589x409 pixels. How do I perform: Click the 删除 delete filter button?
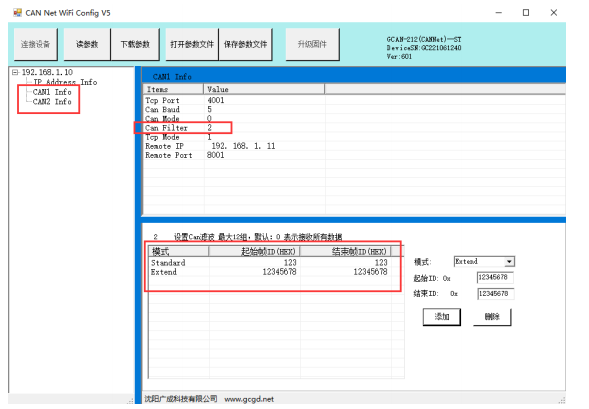point(492,317)
